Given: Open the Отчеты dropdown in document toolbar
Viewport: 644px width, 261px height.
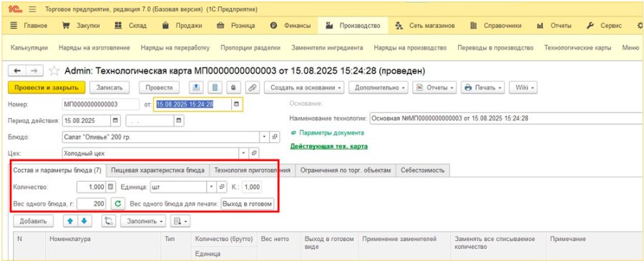Looking at the screenshot, I should click(x=434, y=87).
